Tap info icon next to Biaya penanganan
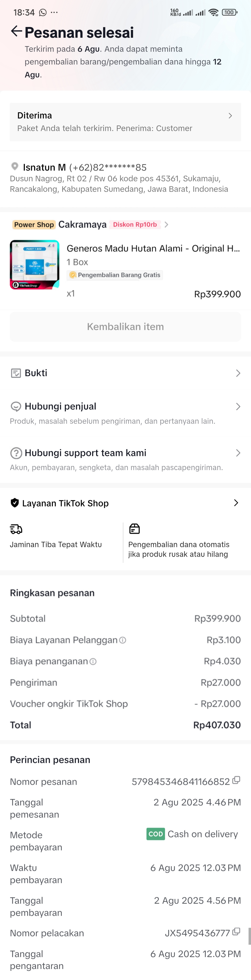Viewport: 251px width, 980px height. [93, 662]
